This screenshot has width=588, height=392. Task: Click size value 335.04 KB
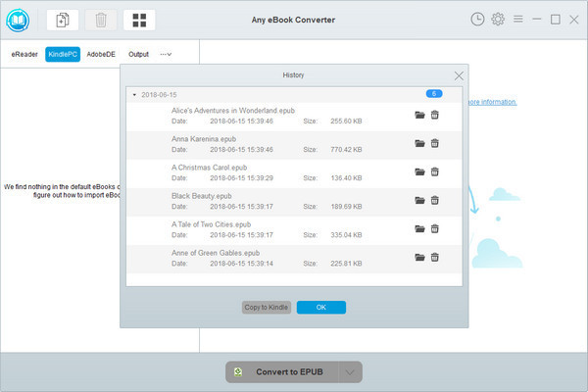(346, 235)
